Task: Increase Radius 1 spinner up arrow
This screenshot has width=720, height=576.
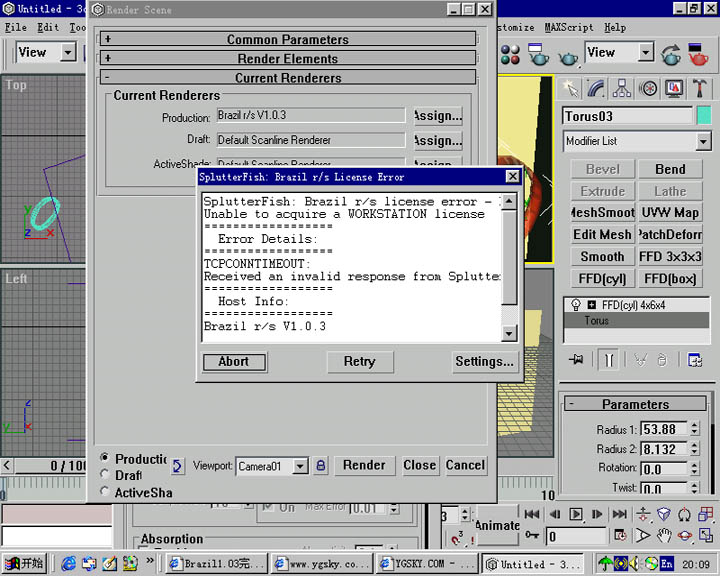Action: (695, 425)
